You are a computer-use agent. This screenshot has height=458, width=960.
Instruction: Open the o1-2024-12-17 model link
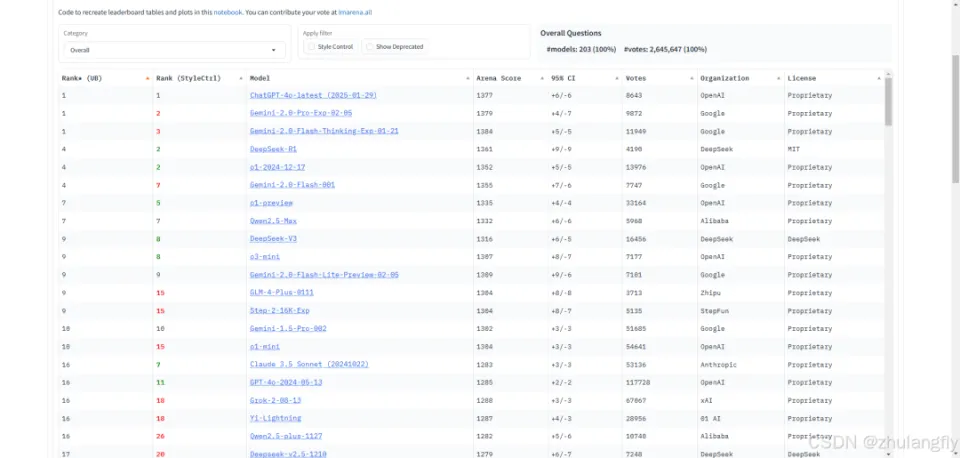[277, 167]
